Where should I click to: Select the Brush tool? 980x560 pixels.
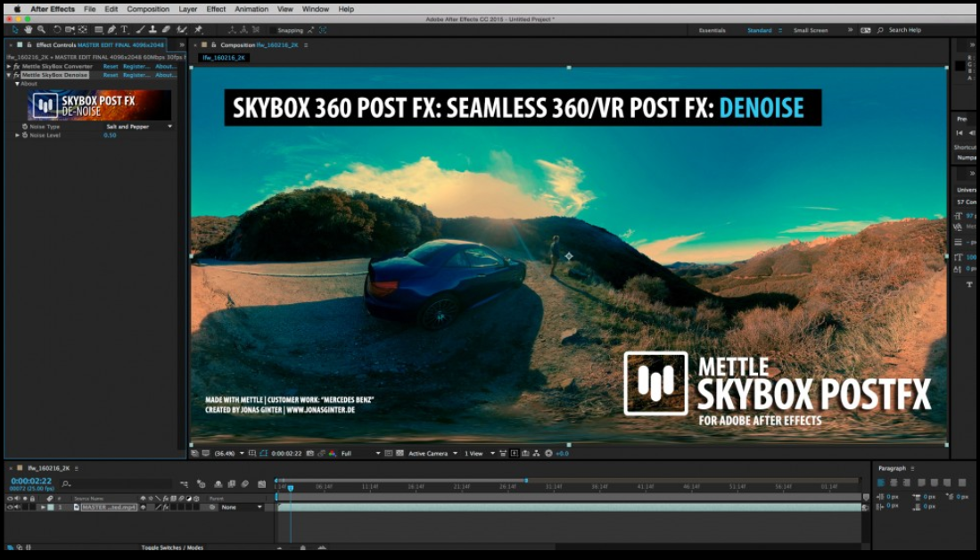click(141, 30)
